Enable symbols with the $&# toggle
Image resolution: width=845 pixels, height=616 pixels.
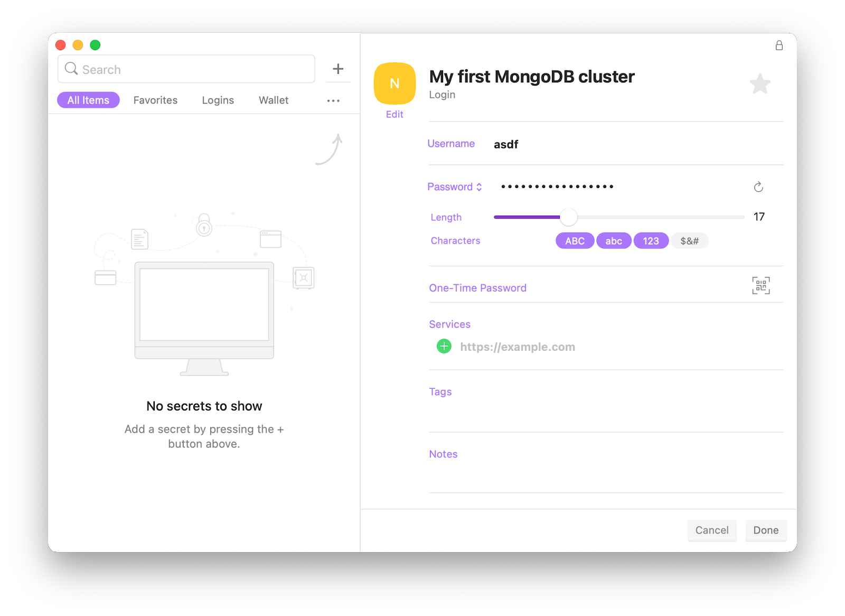(690, 240)
